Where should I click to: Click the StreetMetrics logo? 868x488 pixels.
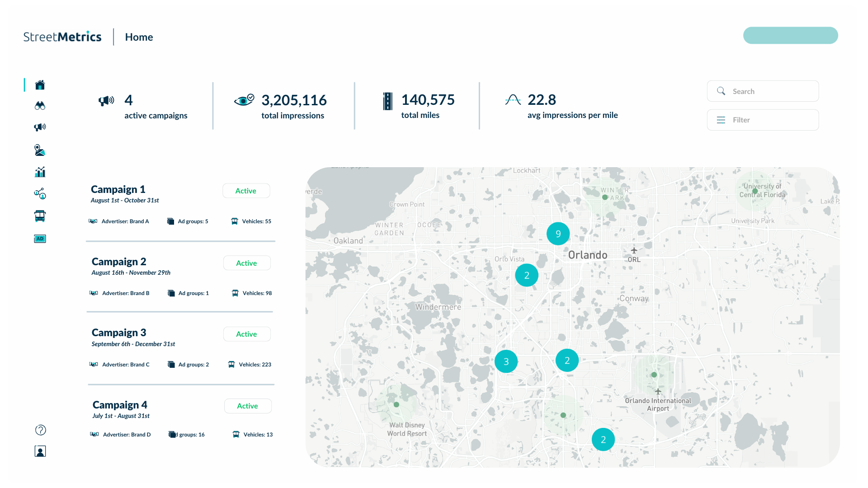click(x=62, y=37)
